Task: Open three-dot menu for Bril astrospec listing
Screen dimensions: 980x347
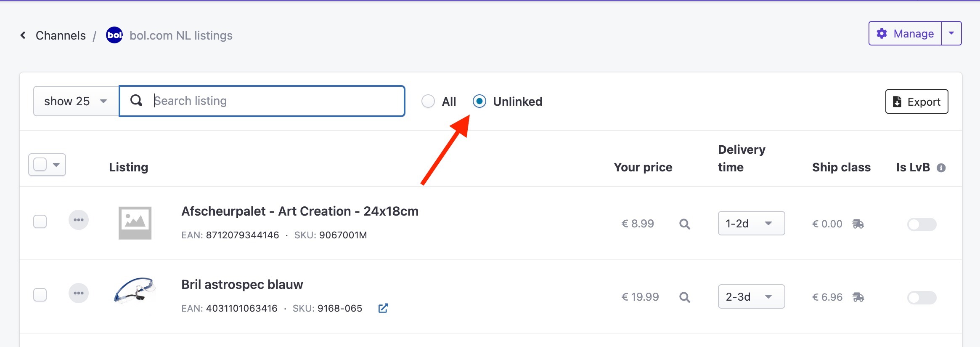Action: [79, 293]
